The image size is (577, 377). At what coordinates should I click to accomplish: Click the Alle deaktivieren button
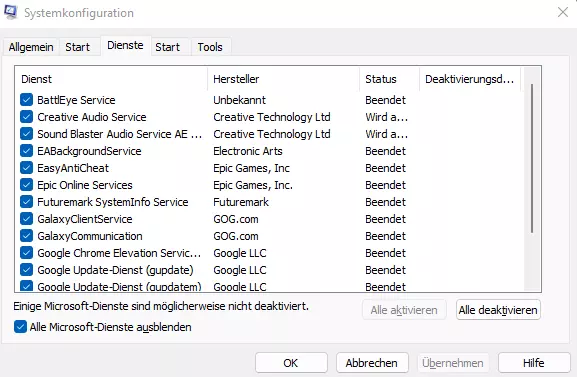(x=498, y=310)
